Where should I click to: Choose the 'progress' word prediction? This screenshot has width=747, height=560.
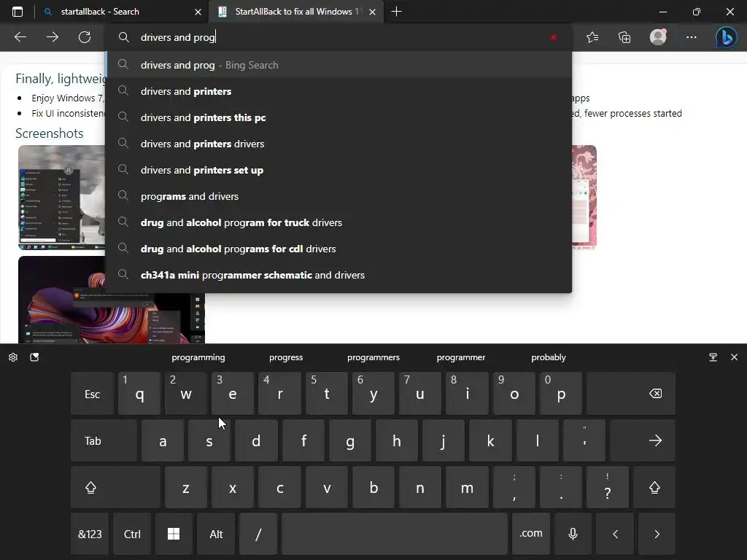click(x=286, y=357)
